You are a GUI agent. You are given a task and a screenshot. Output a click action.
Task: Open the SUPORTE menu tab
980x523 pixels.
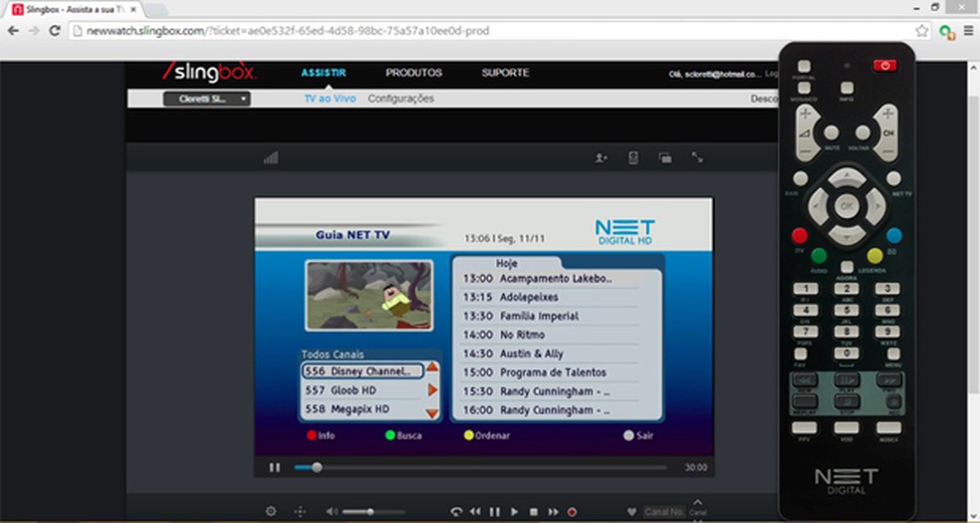pos(505,73)
